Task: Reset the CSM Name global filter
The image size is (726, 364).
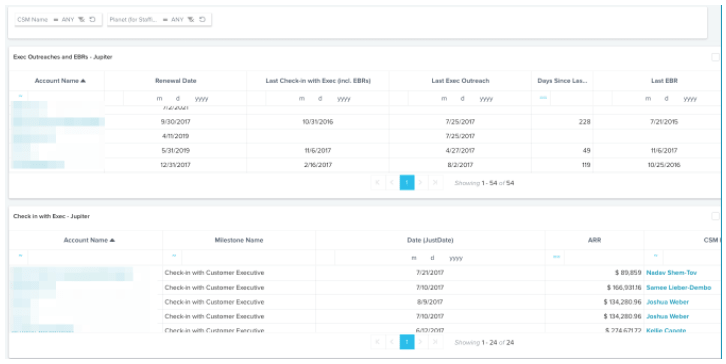Action: point(92,19)
